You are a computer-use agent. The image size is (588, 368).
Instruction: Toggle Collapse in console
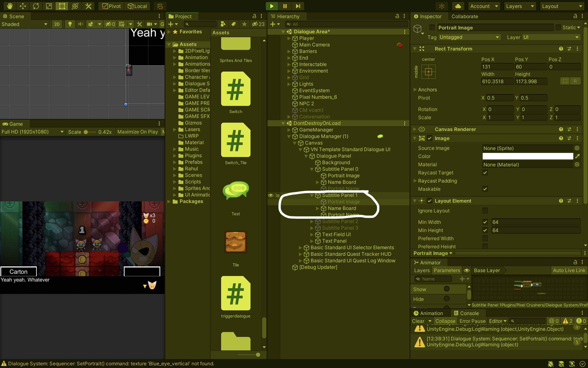coord(445,321)
